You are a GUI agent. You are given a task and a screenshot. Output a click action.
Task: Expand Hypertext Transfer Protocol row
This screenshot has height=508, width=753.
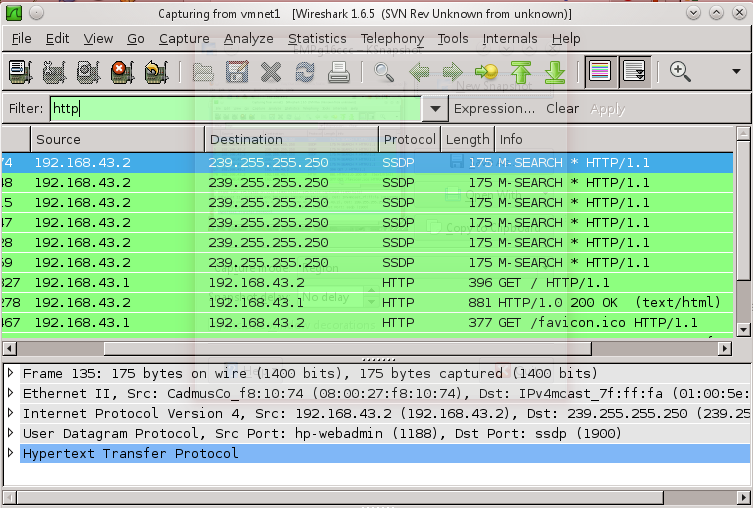pyautogui.click(x=11, y=453)
